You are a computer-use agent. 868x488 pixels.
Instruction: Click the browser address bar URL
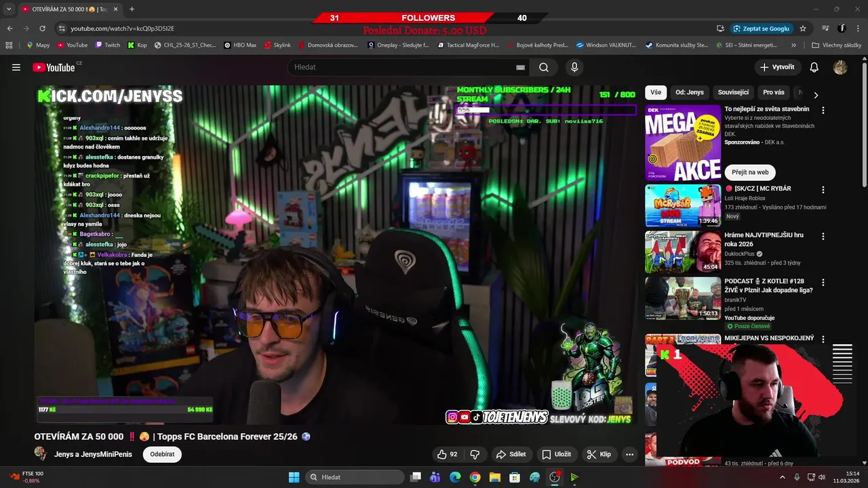point(122,28)
